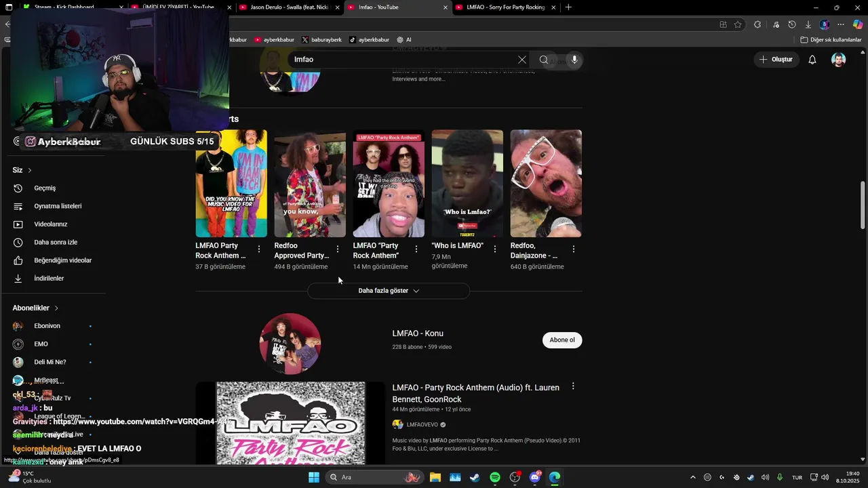Open YouTube notifications bell

coord(812,60)
